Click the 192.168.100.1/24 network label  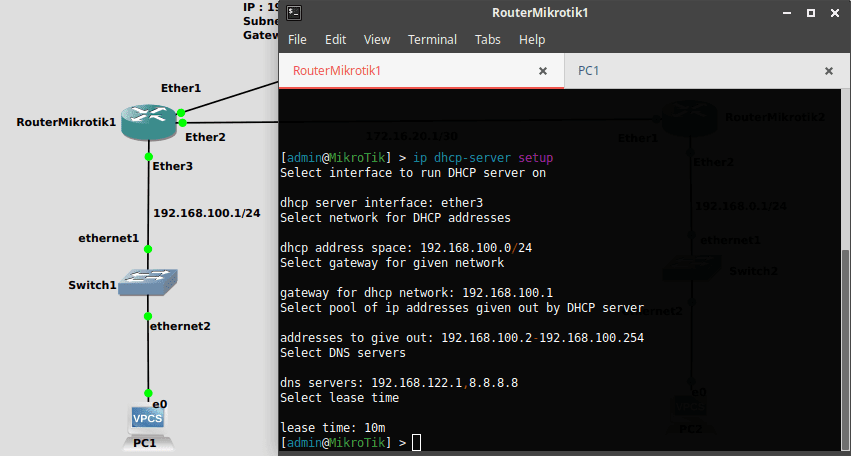tap(207, 213)
